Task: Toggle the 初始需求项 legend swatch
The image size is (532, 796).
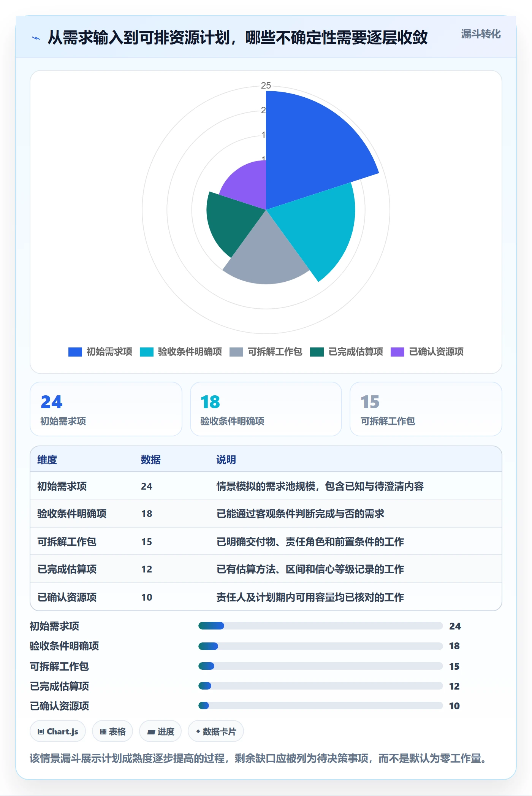Action: [x=75, y=352]
